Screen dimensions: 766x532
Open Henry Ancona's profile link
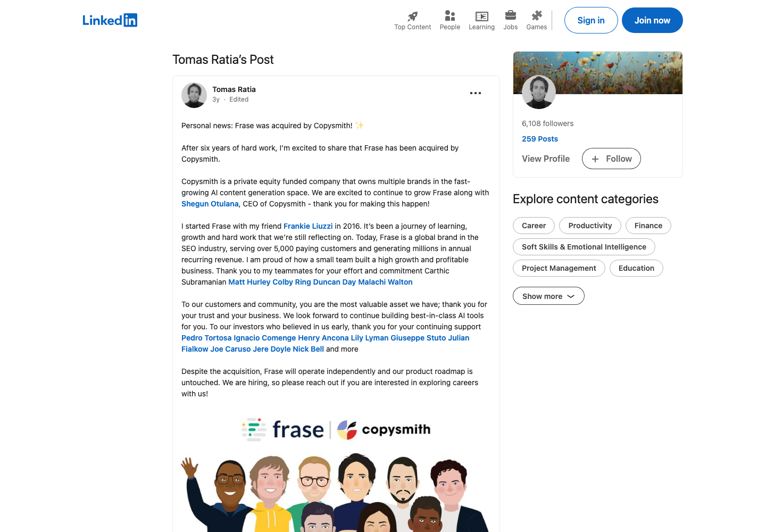323,338
